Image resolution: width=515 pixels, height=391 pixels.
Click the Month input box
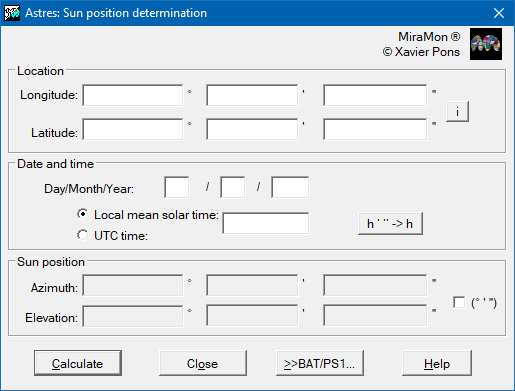[232, 187]
